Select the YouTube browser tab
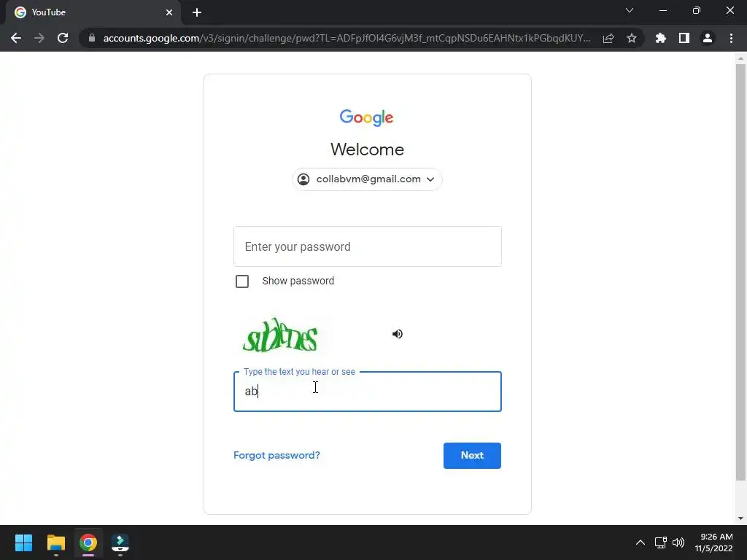The image size is (747, 560). [x=93, y=12]
